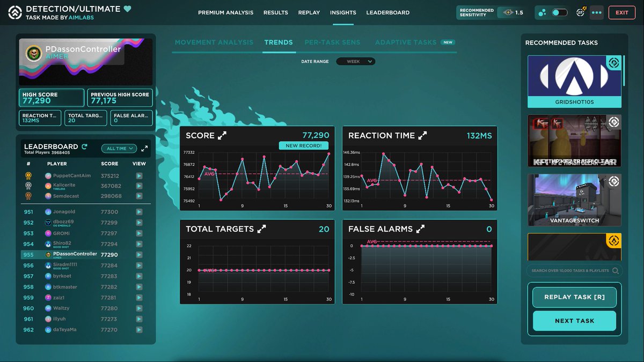Open the leaderboard All Time dropdown
Image resolution: width=644 pixels, height=362 pixels.
tap(119, 149)
